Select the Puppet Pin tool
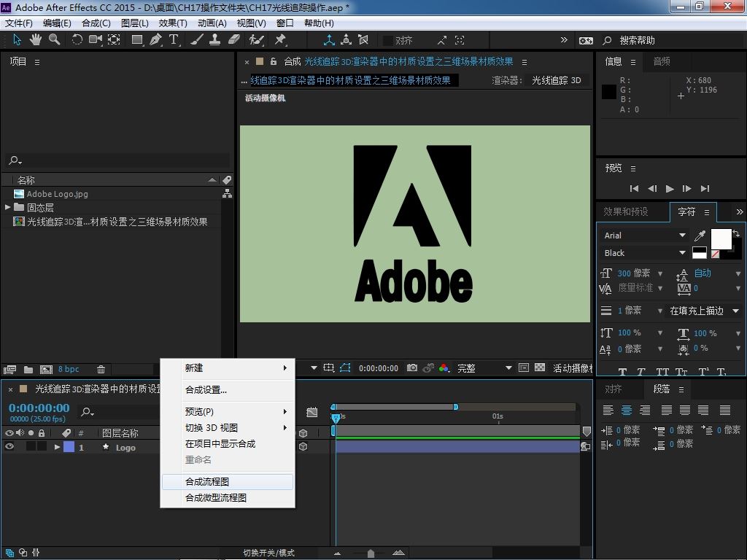The width and height of the screenshot is (747, 560). (x=280, y=40)
